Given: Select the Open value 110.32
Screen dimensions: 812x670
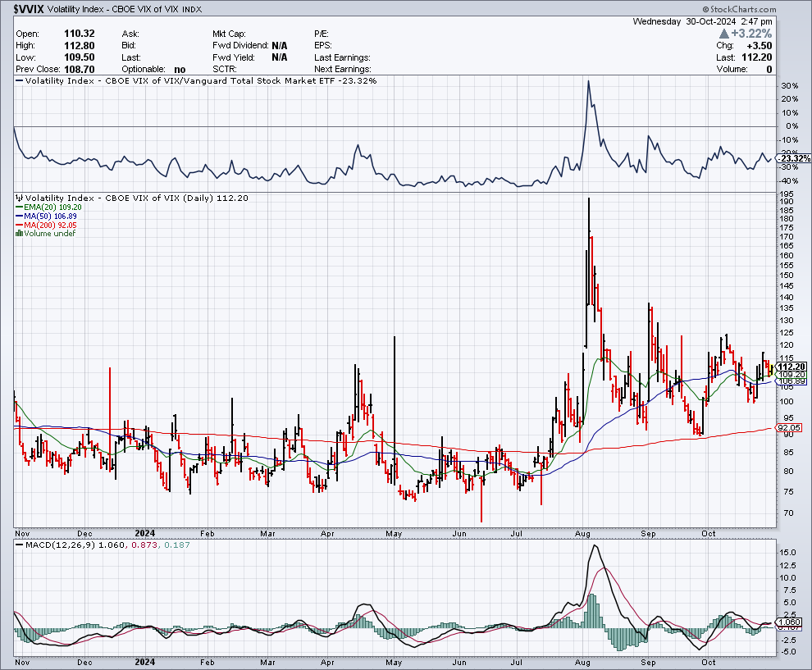Looking at the screenshot, I should 80,34.
